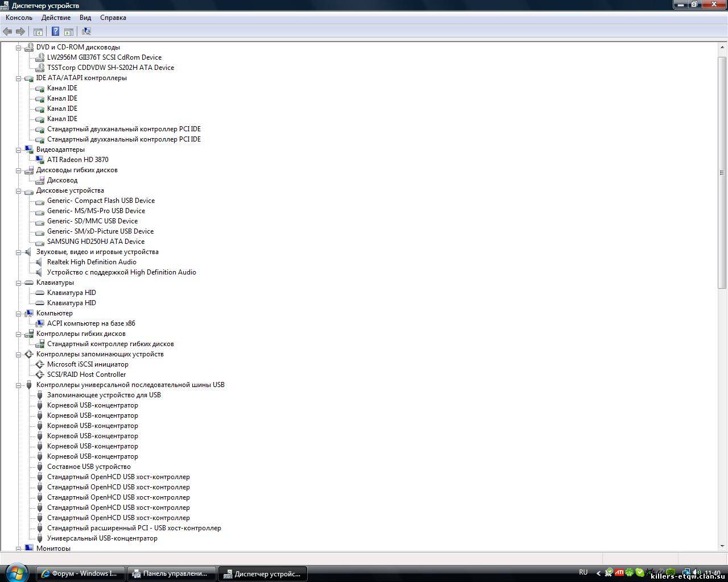
Task: Select TSSTcorp CDDVDW SH-S202H ATA Device
Action: pos(110,68)
